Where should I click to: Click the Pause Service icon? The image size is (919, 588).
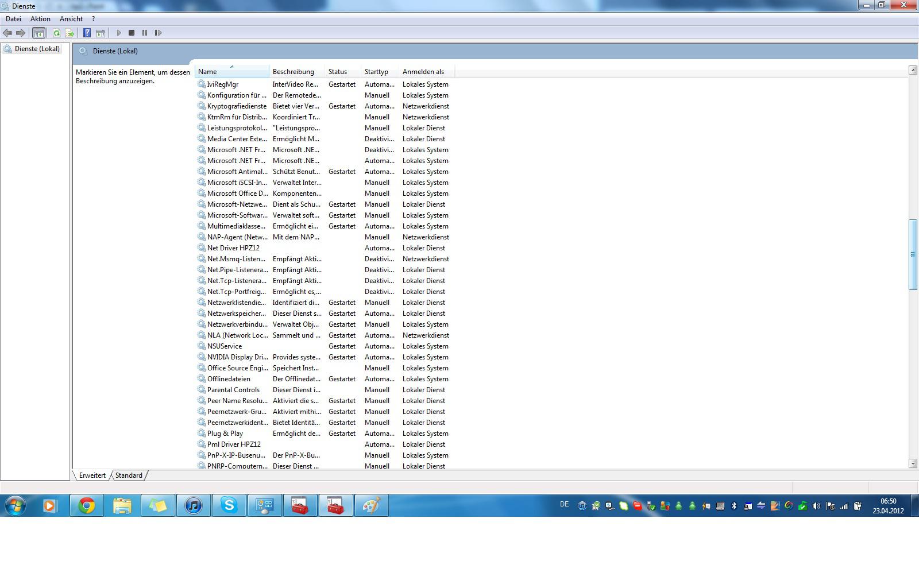click(x=145, y=33)
